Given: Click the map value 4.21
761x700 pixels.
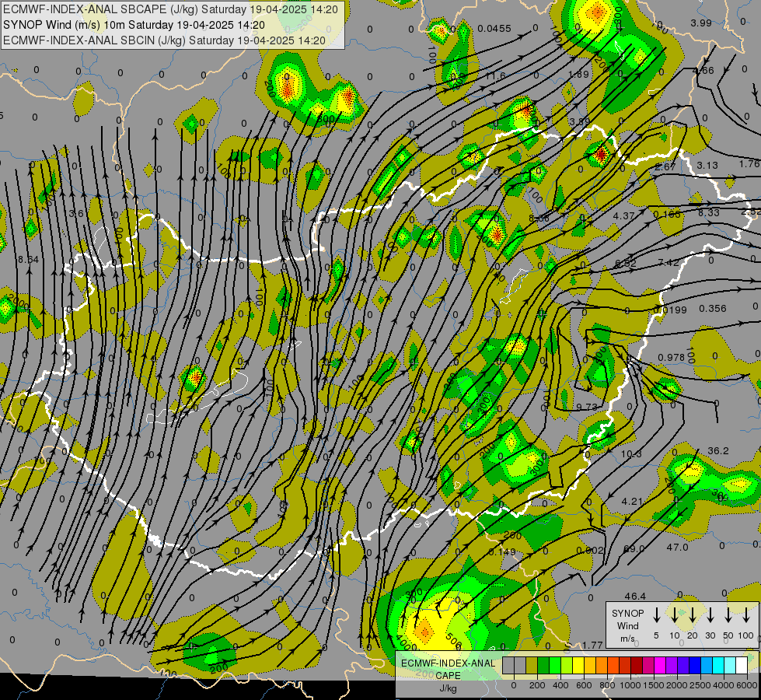Looking at the screenshot, I should (x=632, y=502).
